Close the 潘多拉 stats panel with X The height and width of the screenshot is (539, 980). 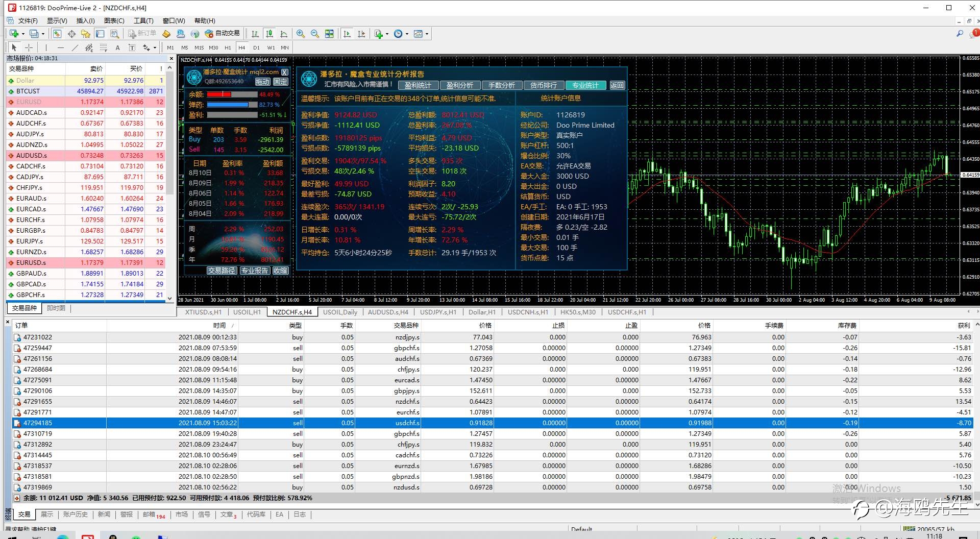coord(285,72)
